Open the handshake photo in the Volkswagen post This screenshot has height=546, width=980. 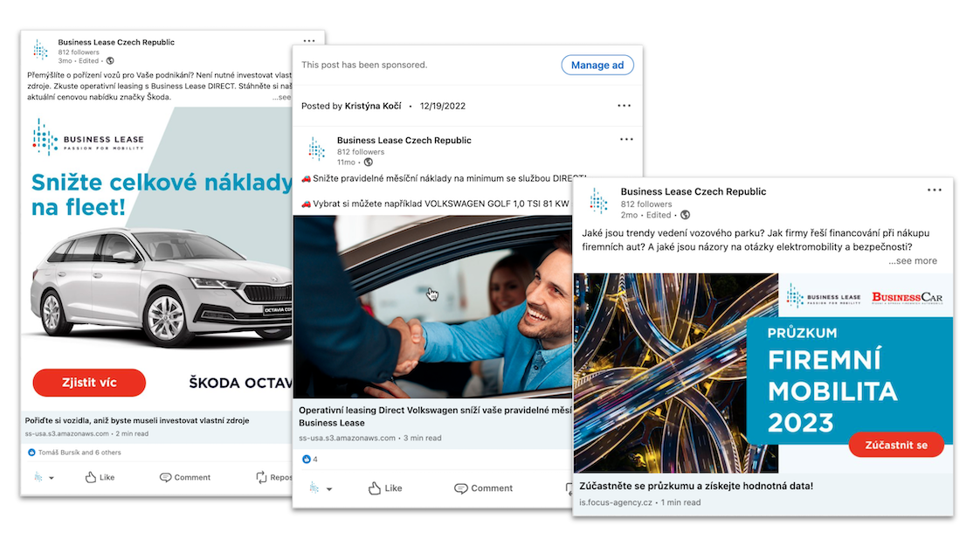432,307
